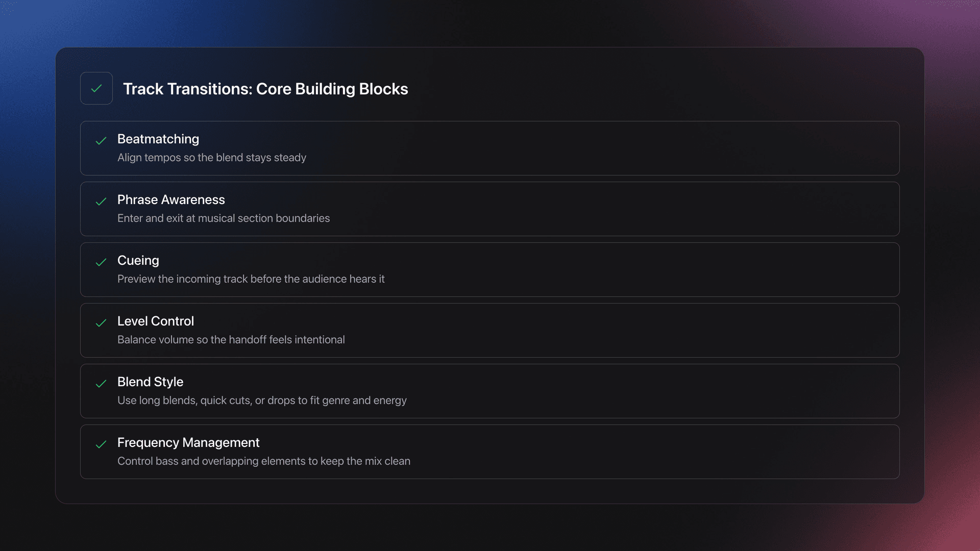Click the green checkmark next to Frequency Management
Screen dimensions: 980x551
point(101,444)
